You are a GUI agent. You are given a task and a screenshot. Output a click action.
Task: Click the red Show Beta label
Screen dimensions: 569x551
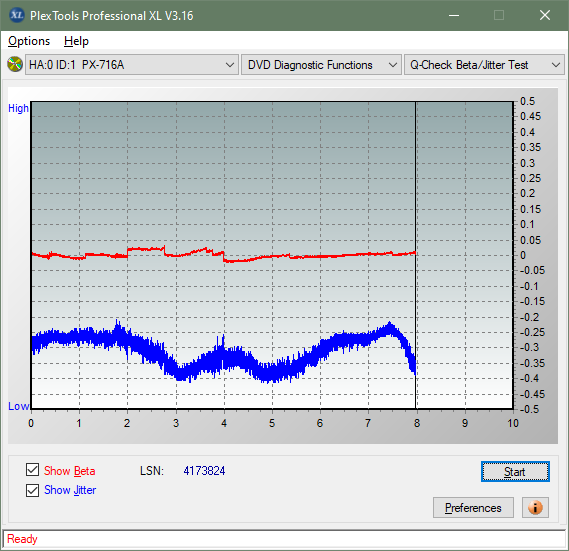(x=70, y=471)
